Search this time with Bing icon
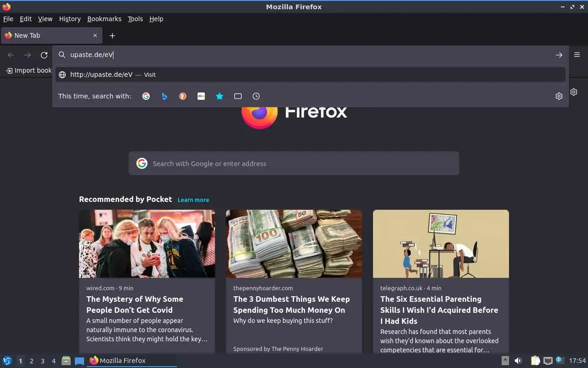 (x=164, y=96)
